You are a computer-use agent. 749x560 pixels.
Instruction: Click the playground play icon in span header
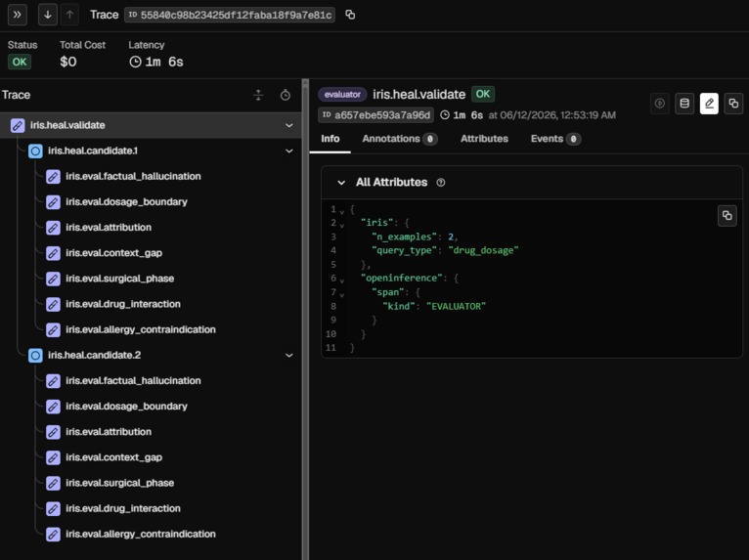pos(660,104)
